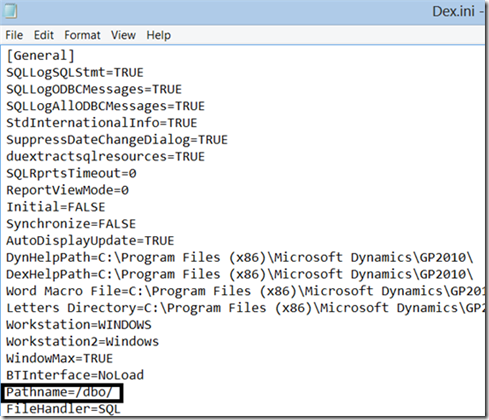
Task: Click the Word Macro File line
Action: pyautogui.click(x=245, y=291)
